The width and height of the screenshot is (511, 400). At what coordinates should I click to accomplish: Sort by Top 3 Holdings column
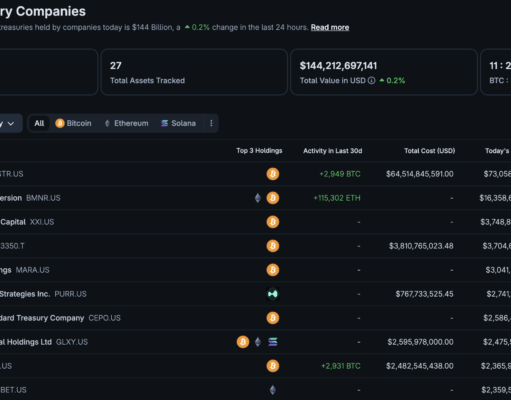pyautogui.click(x=259, y=151)
